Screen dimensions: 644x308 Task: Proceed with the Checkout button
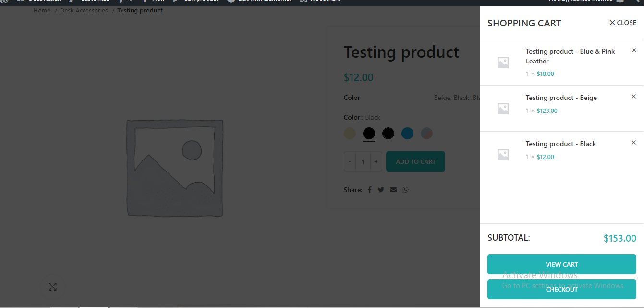click(562, 289)
